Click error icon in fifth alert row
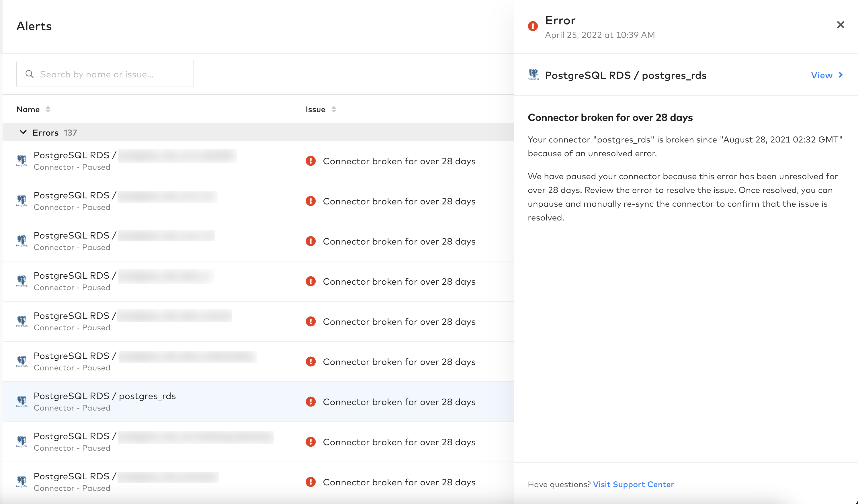 [x=310, y=322]
